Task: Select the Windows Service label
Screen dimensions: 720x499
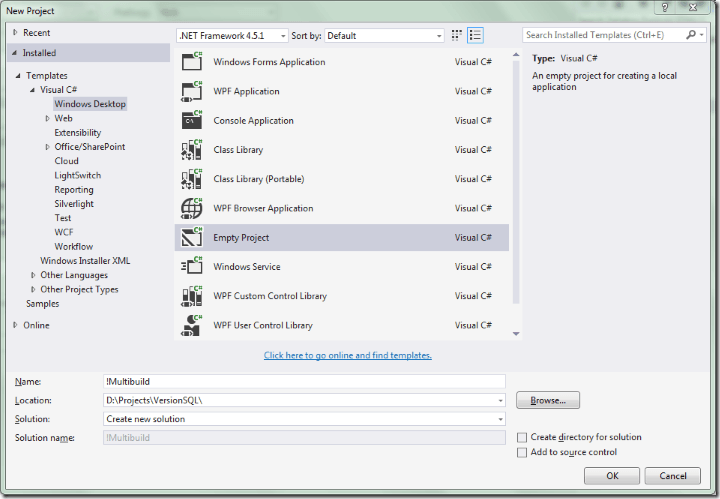Action: coord(247,267)
